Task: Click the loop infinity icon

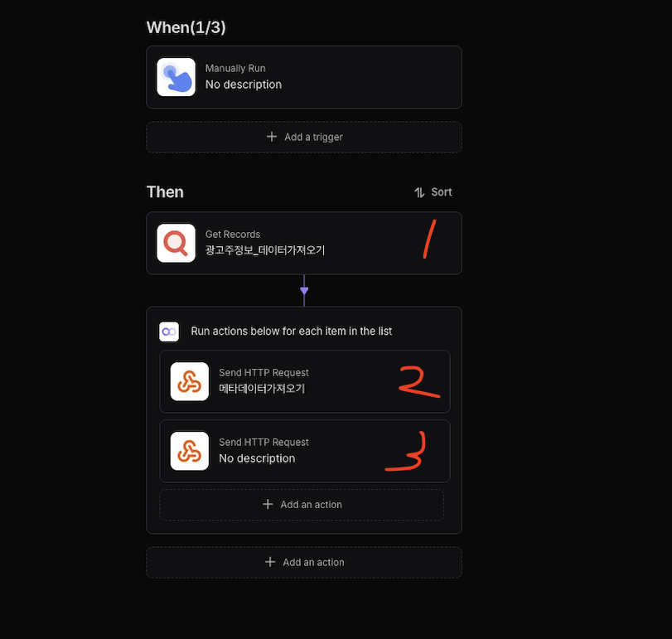Action: (169, 332)
